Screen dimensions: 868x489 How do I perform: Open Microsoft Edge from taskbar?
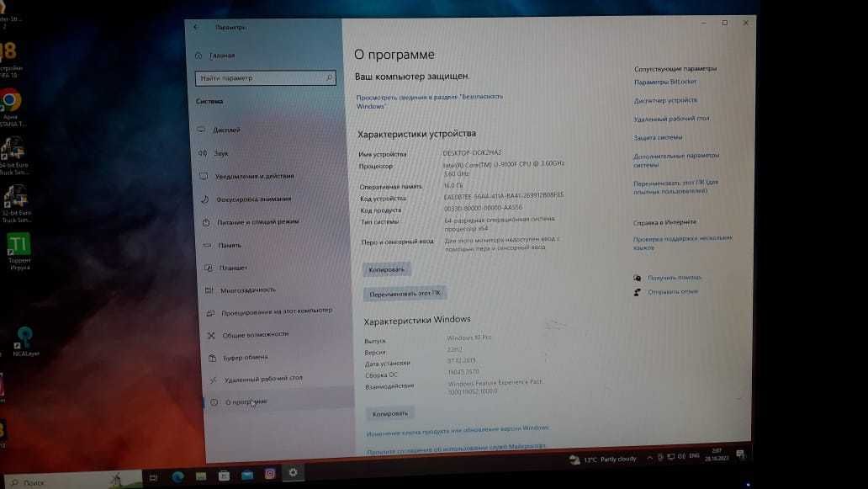coord(177,477)
